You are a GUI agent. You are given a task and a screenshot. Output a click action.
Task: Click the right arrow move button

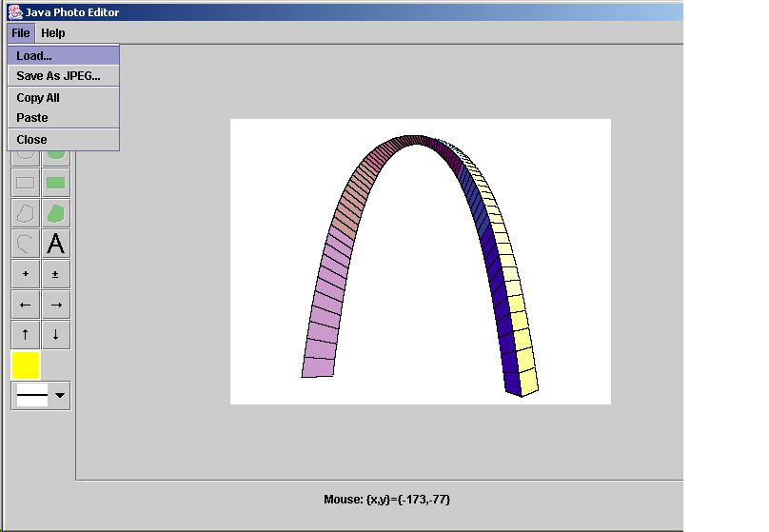pyautogui.click(x=56, y=305)
